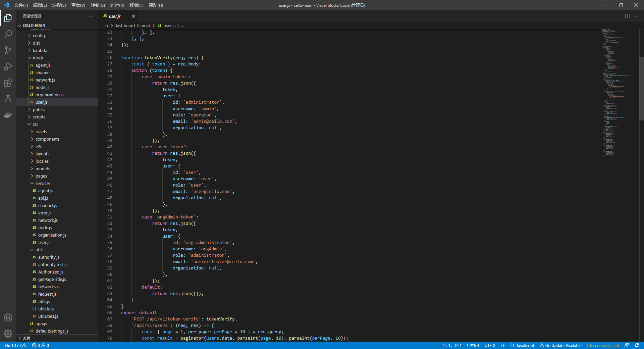The height and width of the screenshot is (349, 644).
Task: Expand the scripts folder
Action: (x=57, y=117)
